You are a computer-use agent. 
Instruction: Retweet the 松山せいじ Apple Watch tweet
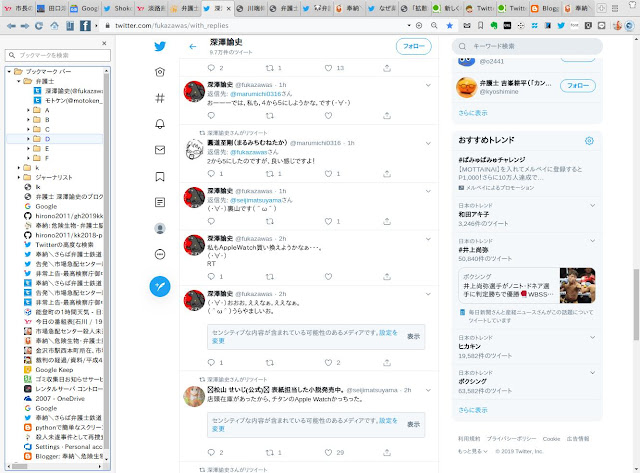pyautogui.click(x=270, y=452)
